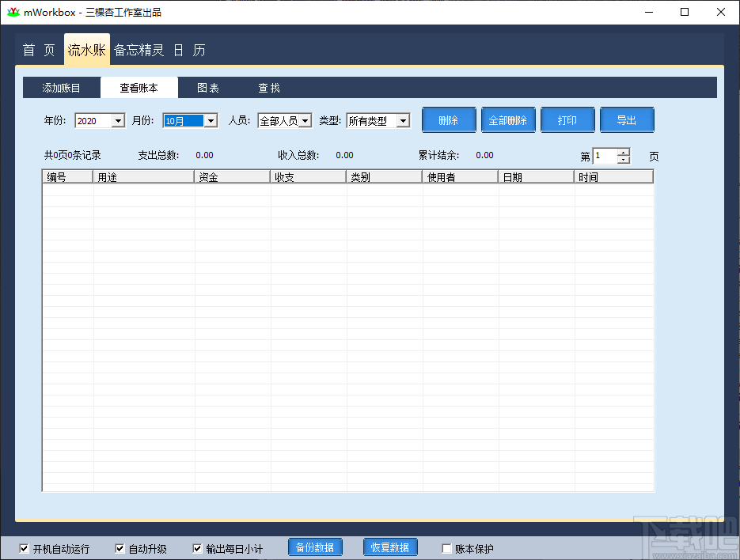Click the 收支 column header
This screenshot has height=560, width=740.
[x=308, y=177]
